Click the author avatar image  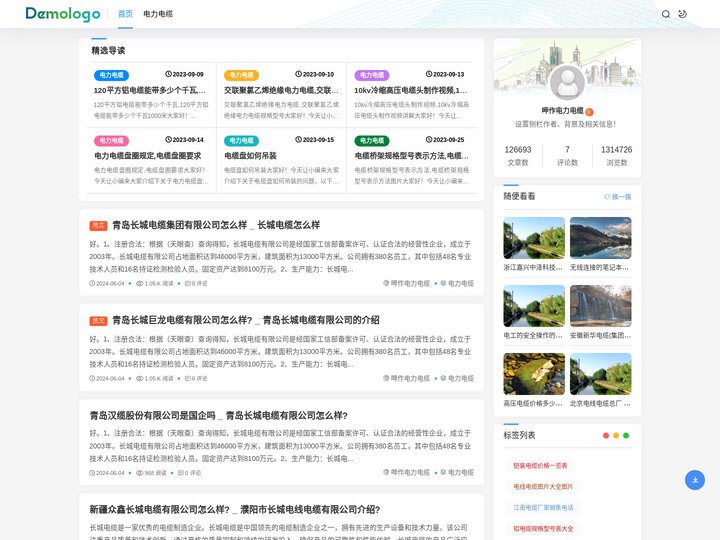[567, 82]
